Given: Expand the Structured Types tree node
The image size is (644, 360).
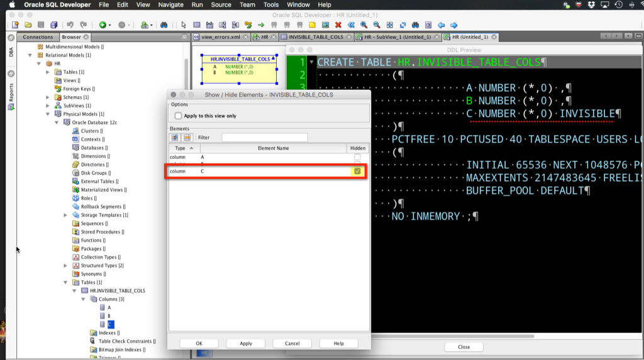Looking at the screenshot, I should point(66,266).
